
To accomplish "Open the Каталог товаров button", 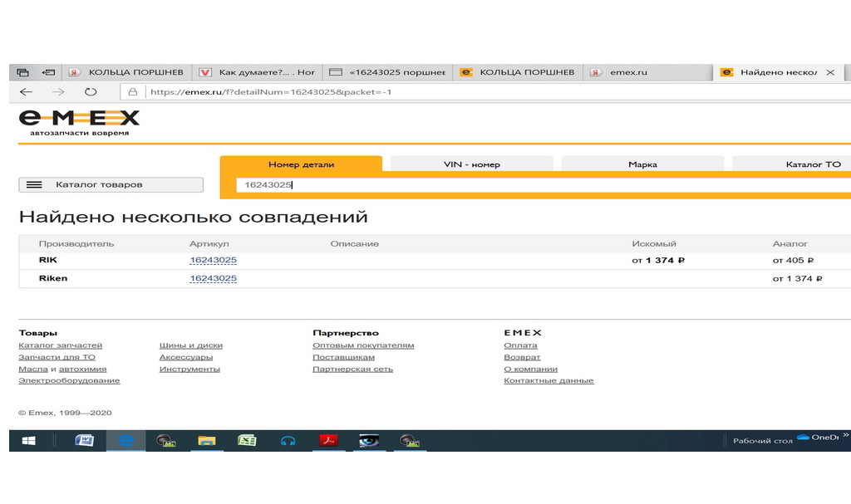I will point(111,184).
